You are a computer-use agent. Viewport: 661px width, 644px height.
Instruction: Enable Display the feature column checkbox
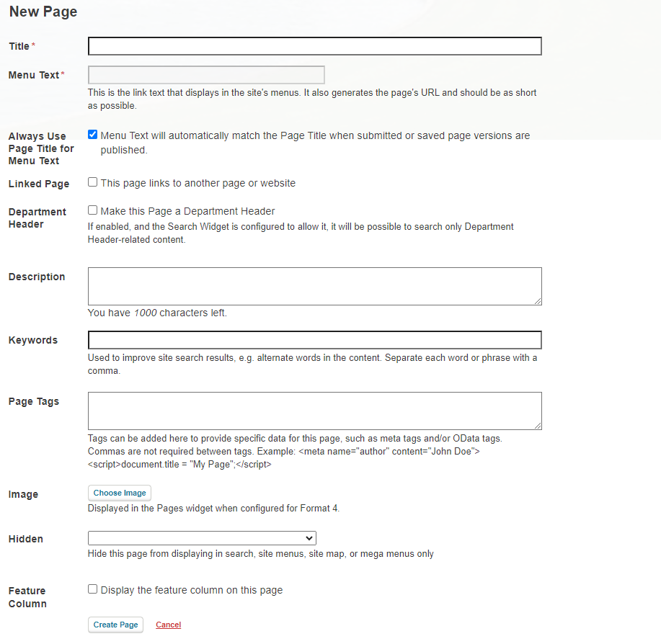pos(92,589)
